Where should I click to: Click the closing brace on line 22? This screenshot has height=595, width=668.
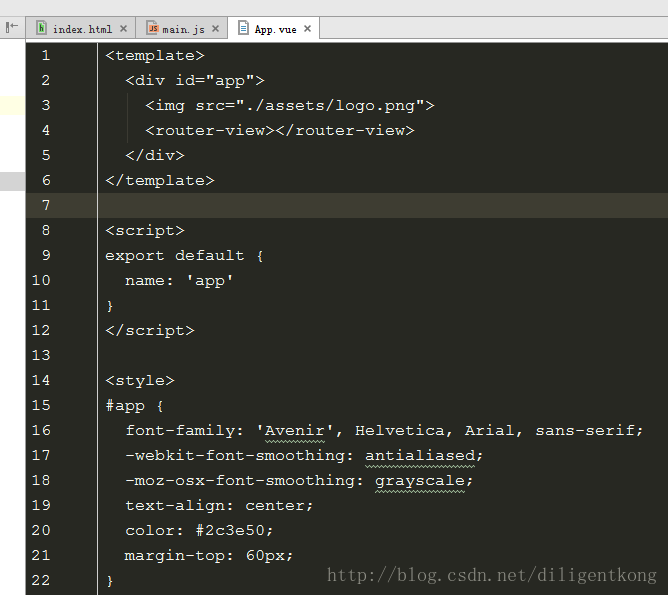110,581
